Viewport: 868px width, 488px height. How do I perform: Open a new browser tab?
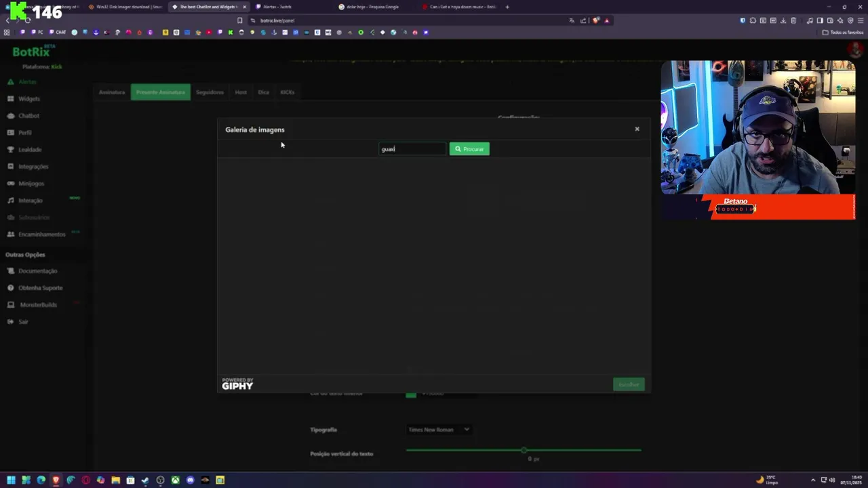[507, 7]
